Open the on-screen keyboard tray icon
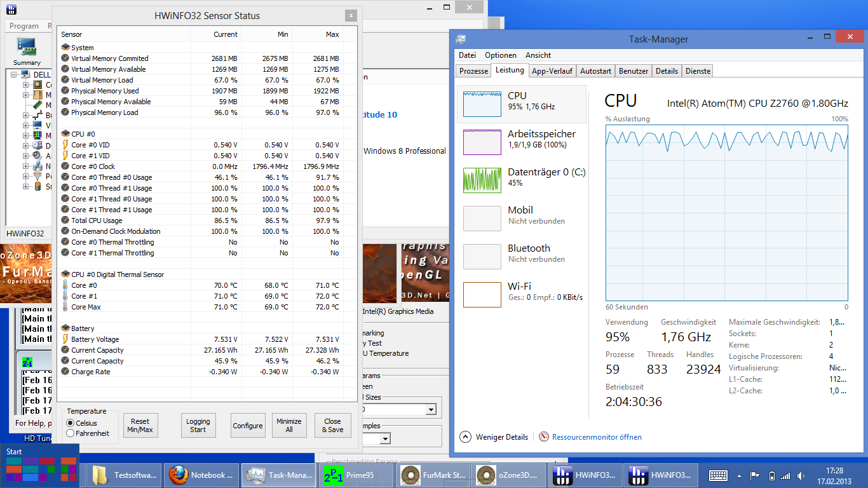868x488 pixels. click(718, 475)
